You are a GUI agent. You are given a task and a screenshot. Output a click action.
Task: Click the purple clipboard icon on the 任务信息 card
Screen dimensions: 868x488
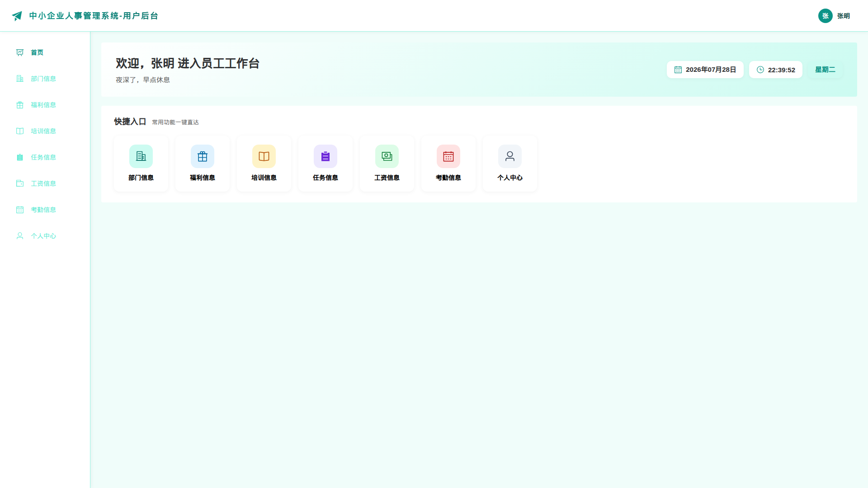point(325,156)
